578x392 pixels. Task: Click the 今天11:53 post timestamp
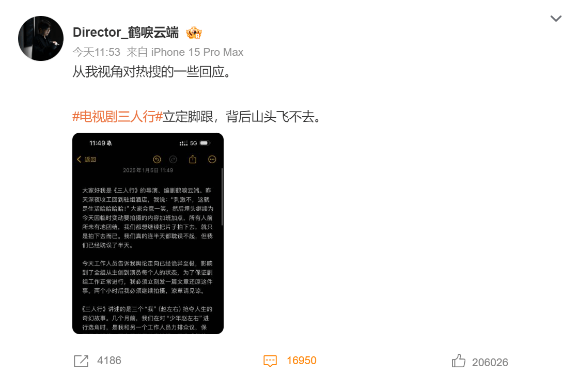tap(96, 52)
